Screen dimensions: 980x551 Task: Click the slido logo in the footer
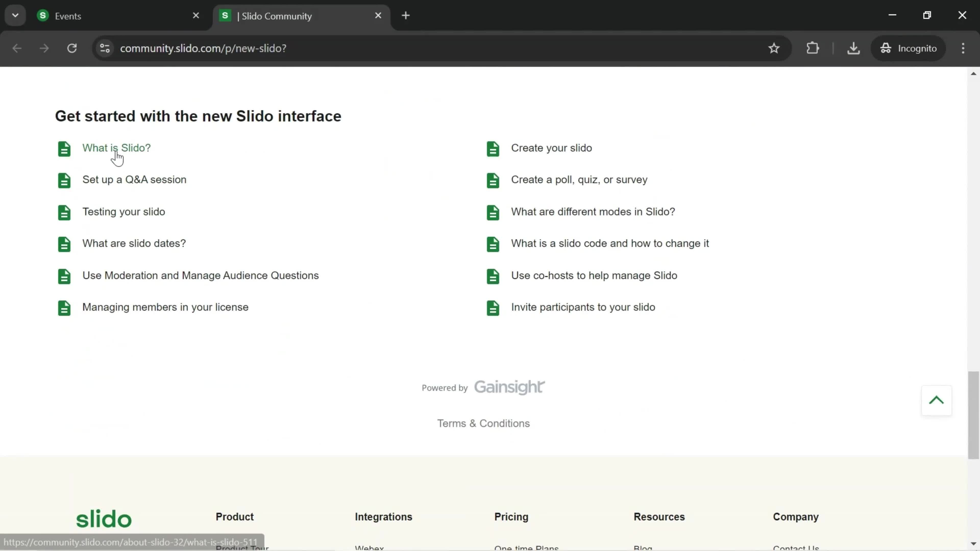(x=104, y=519)
